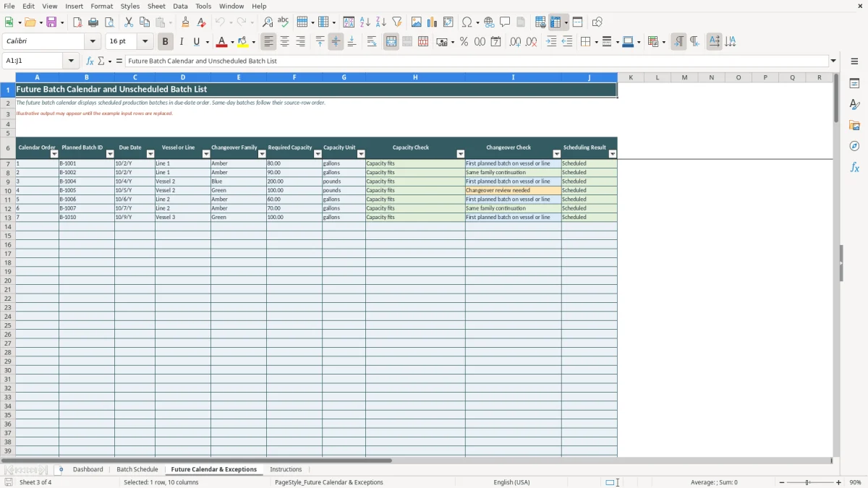The height and width of the screenshot is (488, 868).
Task: Cut the selection with scissors icon
Action: coord(129,22)
